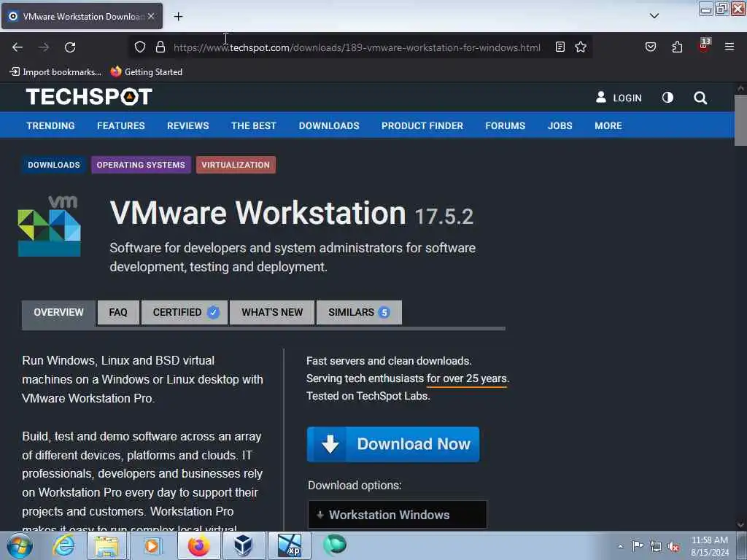Open the Firefox hamburger menu

(x=729, y=47)
